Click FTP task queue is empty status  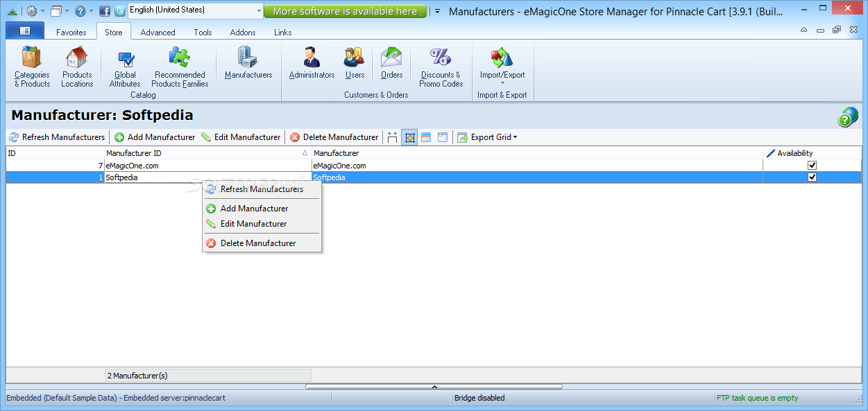(758, 398)
